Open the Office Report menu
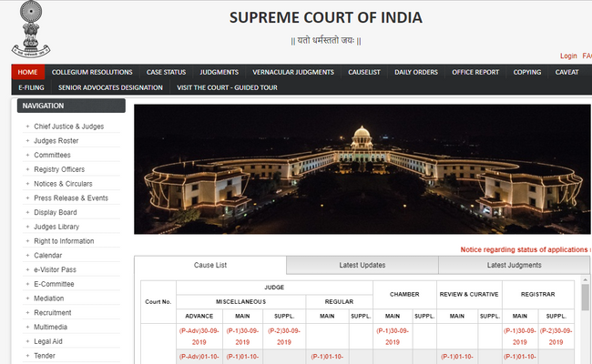This screenshot has height=364, width=592. click(475, 72)
